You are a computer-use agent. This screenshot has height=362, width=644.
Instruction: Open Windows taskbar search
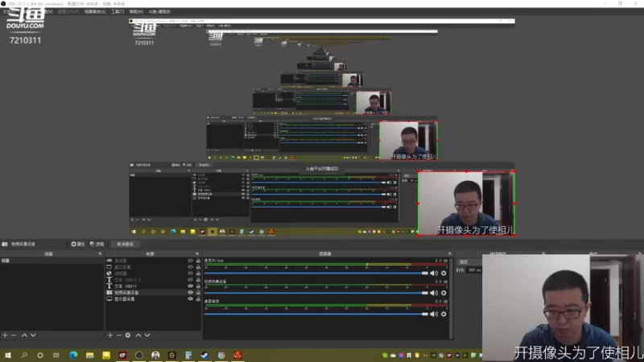(24, 356)
